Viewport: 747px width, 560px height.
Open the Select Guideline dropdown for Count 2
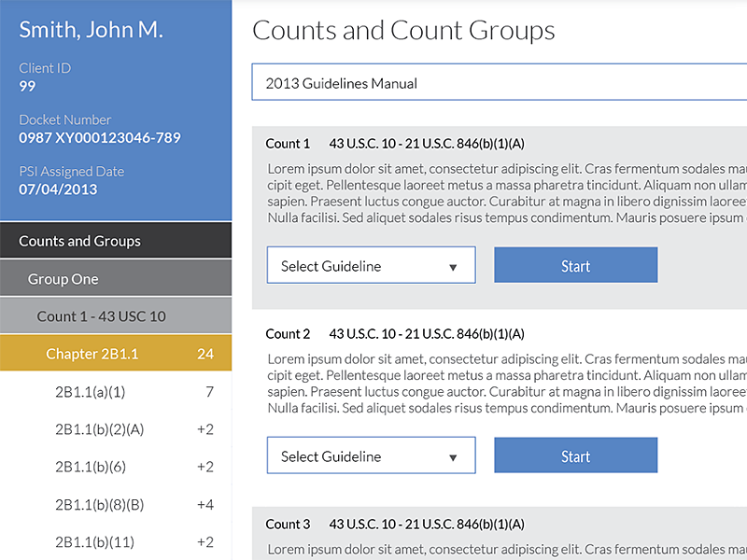371,455
